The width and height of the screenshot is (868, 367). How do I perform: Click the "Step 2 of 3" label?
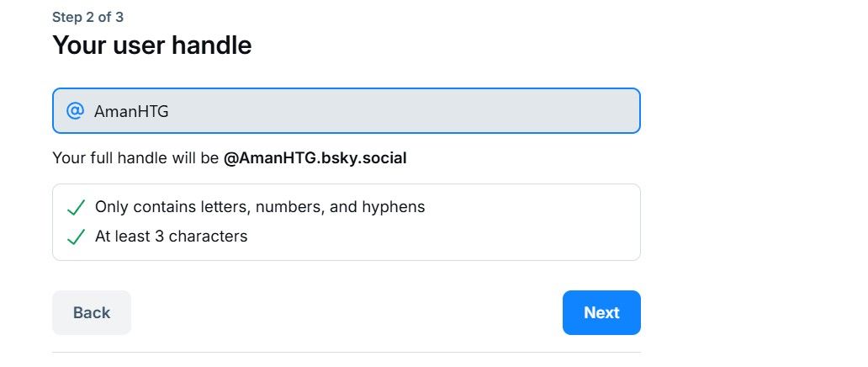pyautogui.click(x=87, y=17)
